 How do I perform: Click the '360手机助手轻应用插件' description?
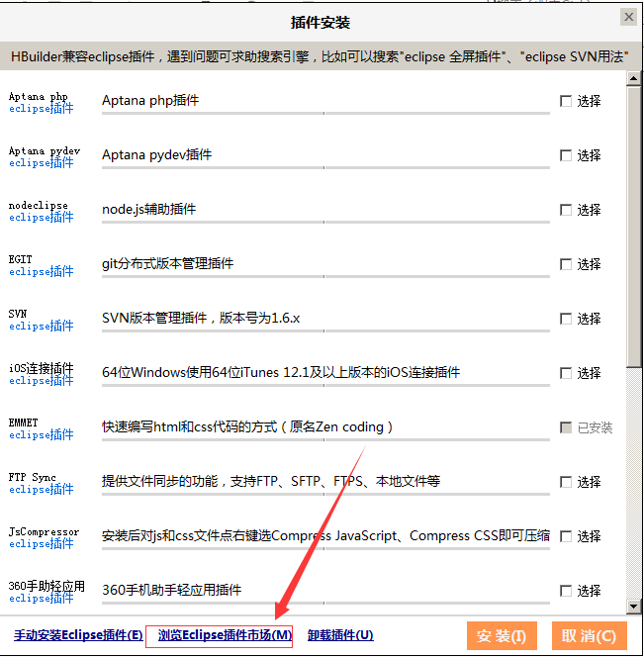[x=172, y=590]
